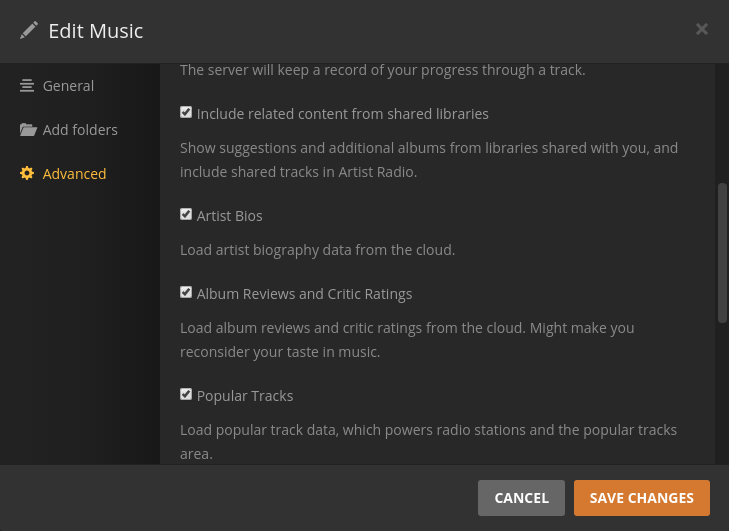
Task: Toggle Album Reviews and Critic Ratings checkbox
Action: [186, 293]
